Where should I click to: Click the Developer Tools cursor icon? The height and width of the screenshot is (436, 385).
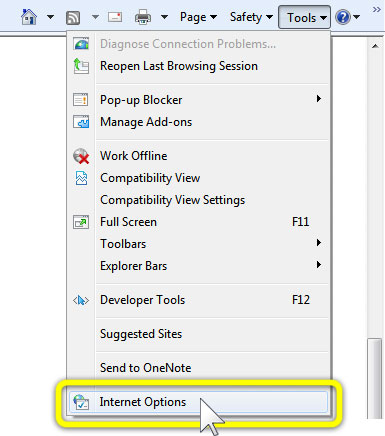click(81, 300)
